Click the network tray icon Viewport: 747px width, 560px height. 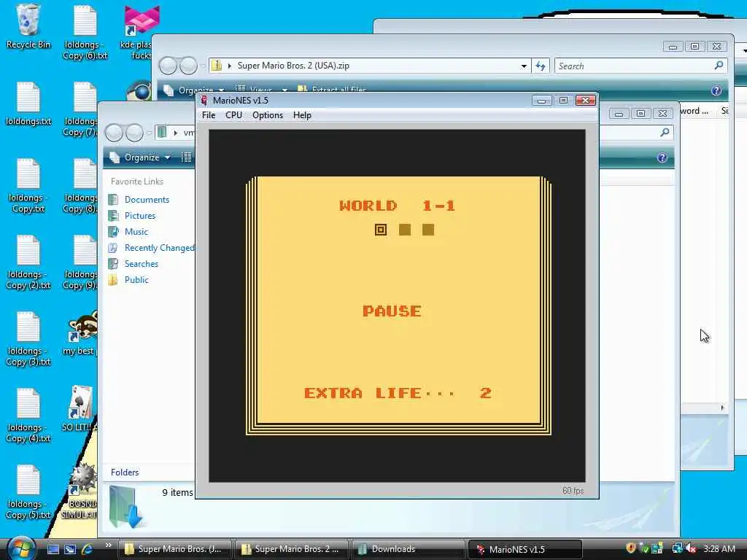[x=677, y=548]
